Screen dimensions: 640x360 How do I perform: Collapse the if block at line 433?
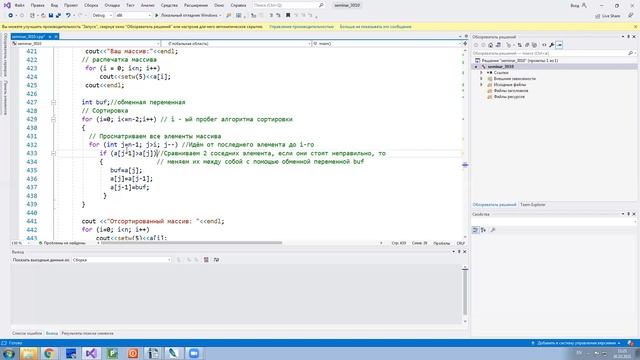click(x=53, y=153)
